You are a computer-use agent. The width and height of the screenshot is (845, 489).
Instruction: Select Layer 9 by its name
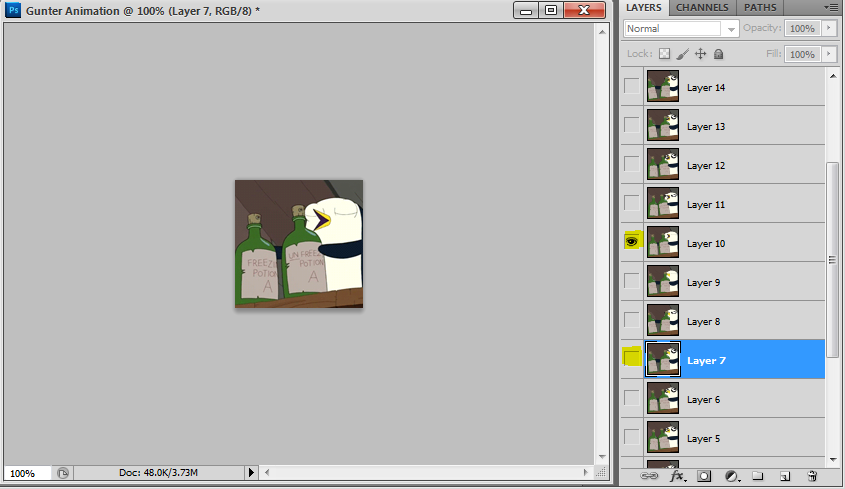coord(703,283)
